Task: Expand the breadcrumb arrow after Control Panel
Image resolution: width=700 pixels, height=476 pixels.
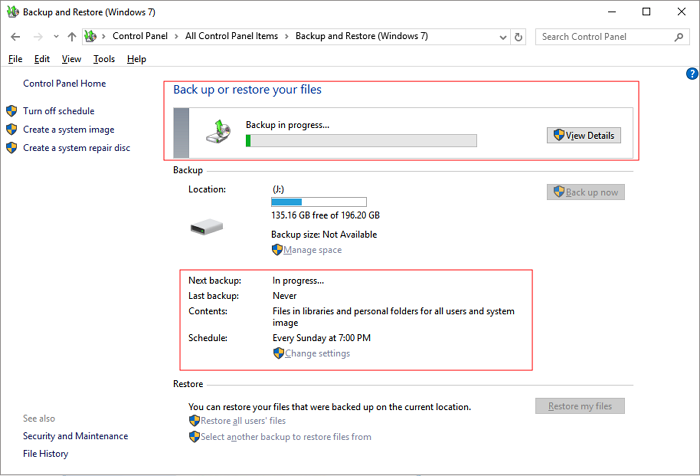Action: click(x=177, y=37)
